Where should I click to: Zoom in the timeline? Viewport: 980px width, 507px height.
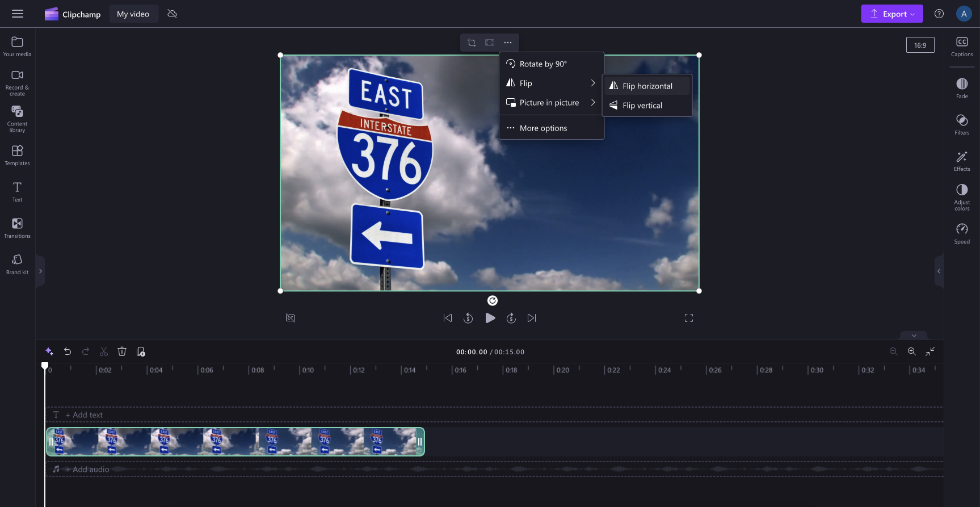coord(912,351)
